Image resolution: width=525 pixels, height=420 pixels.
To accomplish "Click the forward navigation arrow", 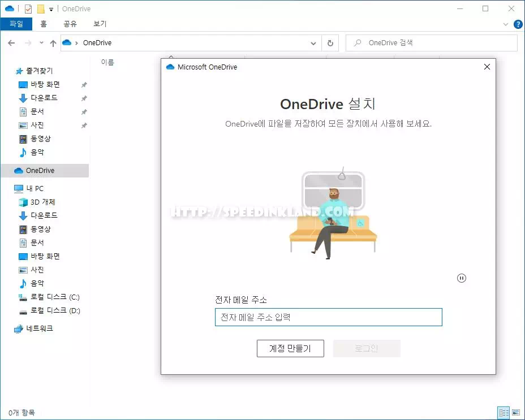I will (28, 43).
